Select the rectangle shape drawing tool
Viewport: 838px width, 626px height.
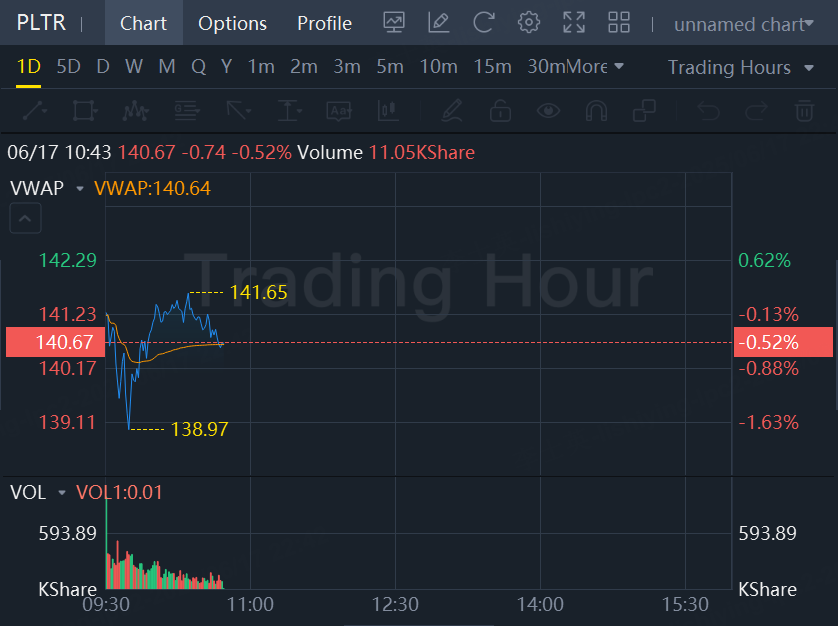coord(85,111)
